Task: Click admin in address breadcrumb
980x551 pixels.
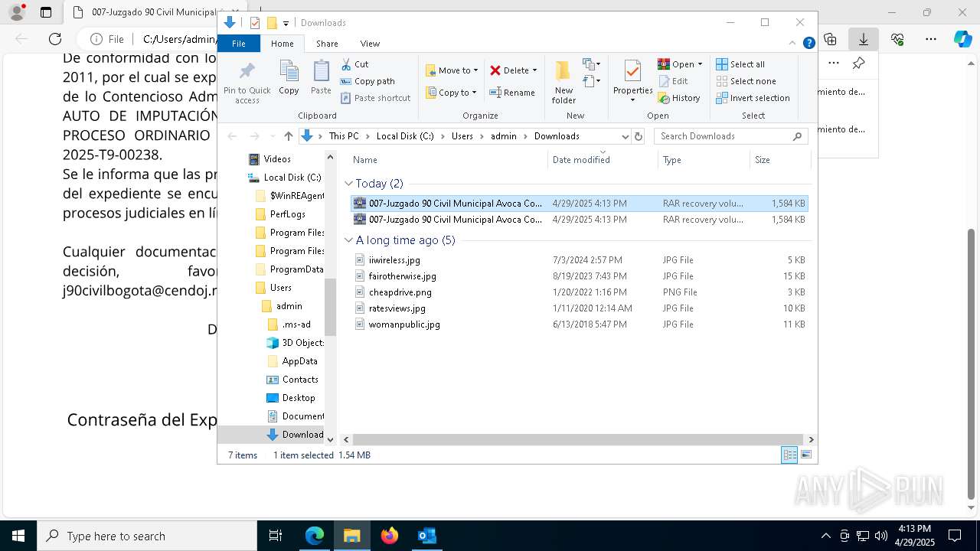Action: point(504,136)
